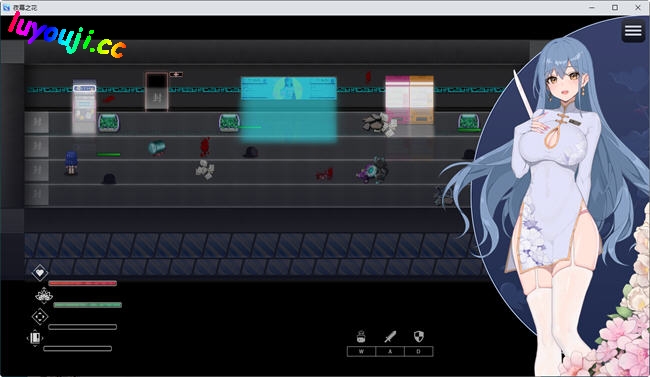The width and height of the screenshot is (650, 377).
Task: Click the W hotkey box
Action: pyautogui.click(x=361, y=351)
